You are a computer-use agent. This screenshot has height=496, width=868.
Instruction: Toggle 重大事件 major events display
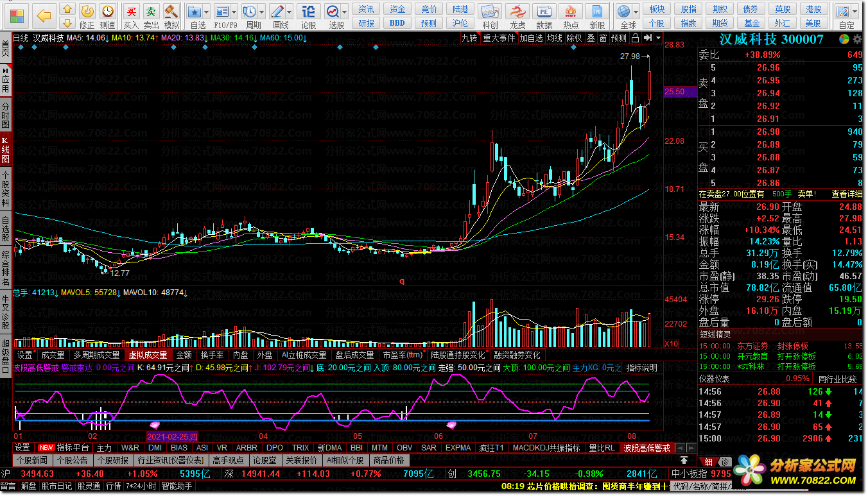(499, 38)
